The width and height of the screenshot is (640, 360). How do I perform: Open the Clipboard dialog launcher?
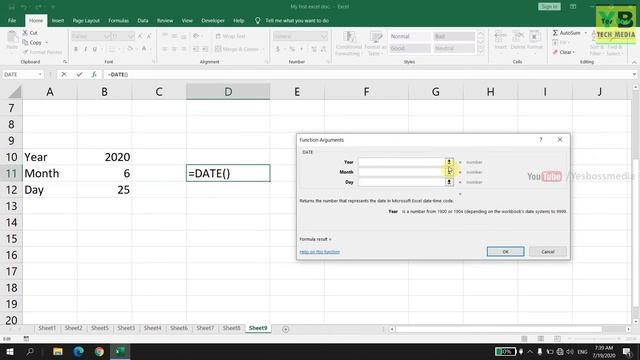[x=65, y=62]
